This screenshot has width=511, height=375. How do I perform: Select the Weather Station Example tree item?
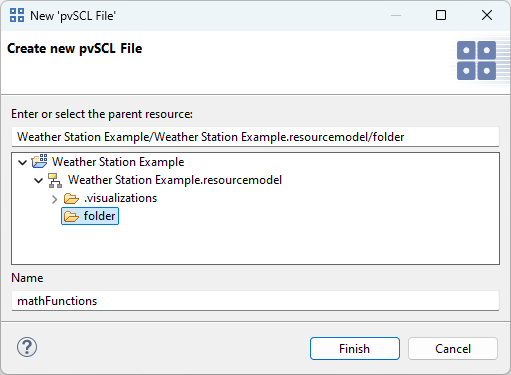pyautogui.click(x=118, y=162)
